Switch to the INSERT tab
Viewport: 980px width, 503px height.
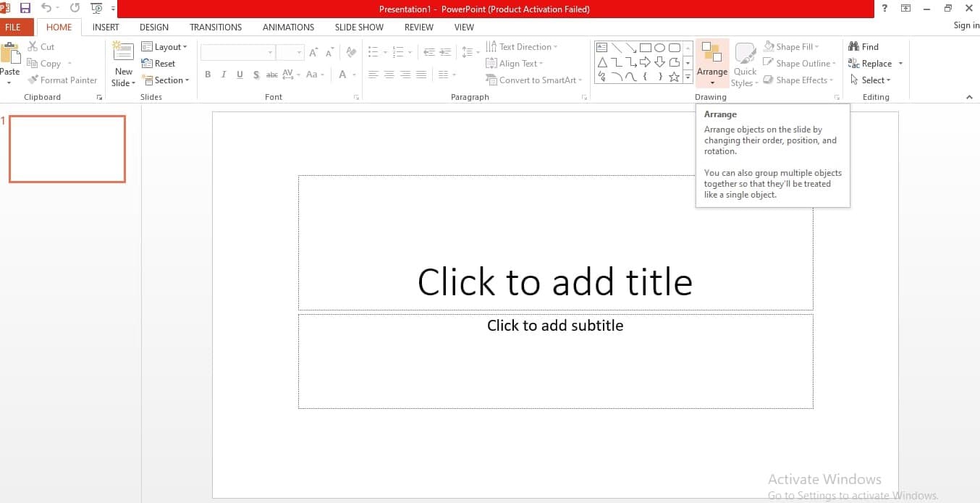106,28
